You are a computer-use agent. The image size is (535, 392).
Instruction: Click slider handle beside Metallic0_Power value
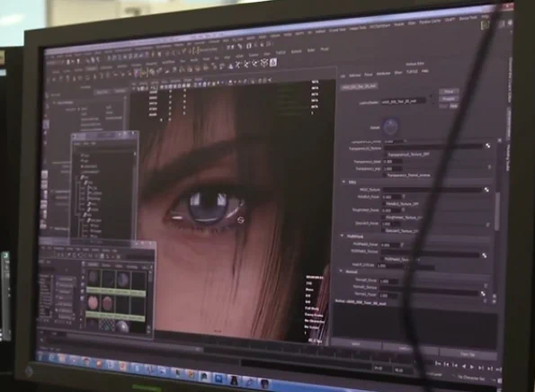404,196
